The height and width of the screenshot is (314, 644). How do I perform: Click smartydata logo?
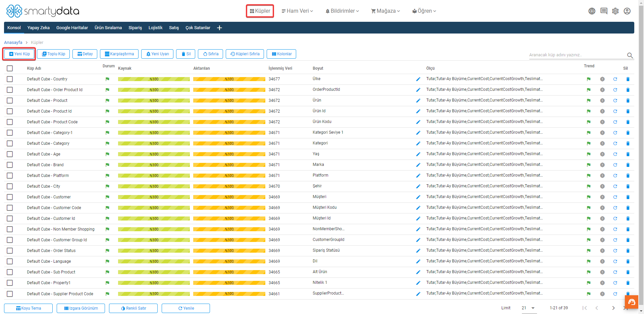pos(43,11)
